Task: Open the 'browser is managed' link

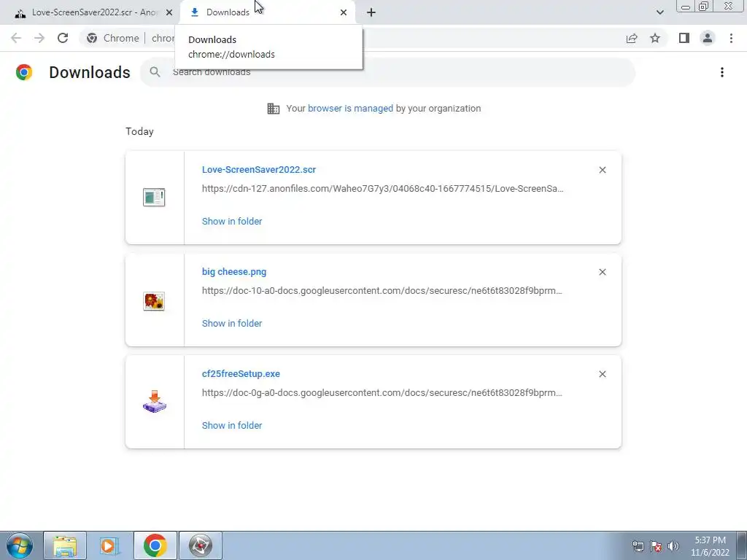Action: (x=350, y=109)
